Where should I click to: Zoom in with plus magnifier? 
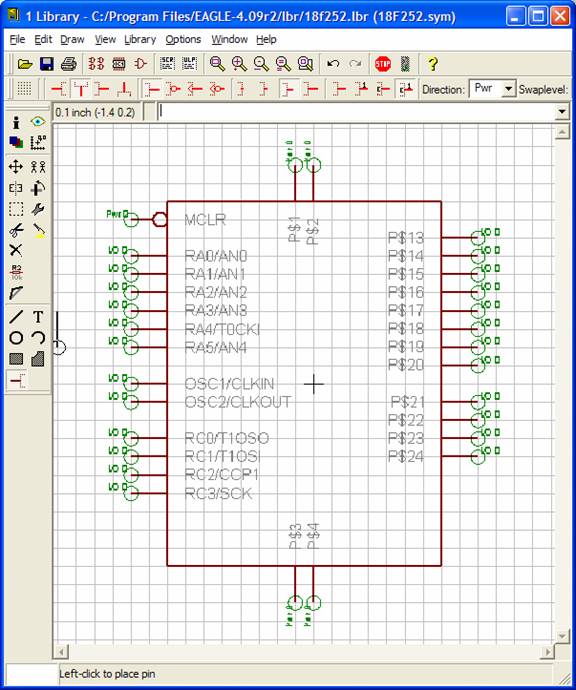click(x=239, y=64)
